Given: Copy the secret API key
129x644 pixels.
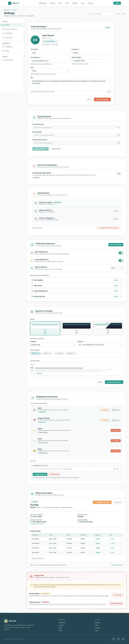Looking at the screenshot, I should [118, 469].
